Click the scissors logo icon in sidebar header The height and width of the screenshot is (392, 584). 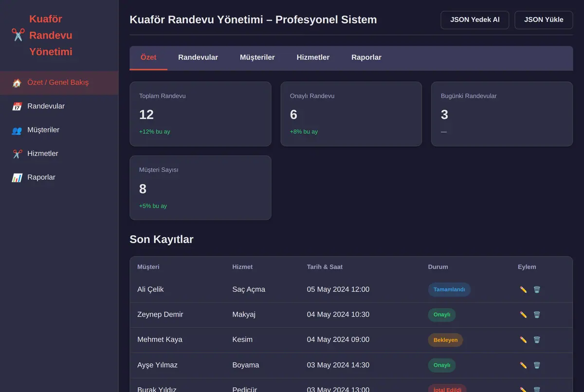[x=18, y=35]
